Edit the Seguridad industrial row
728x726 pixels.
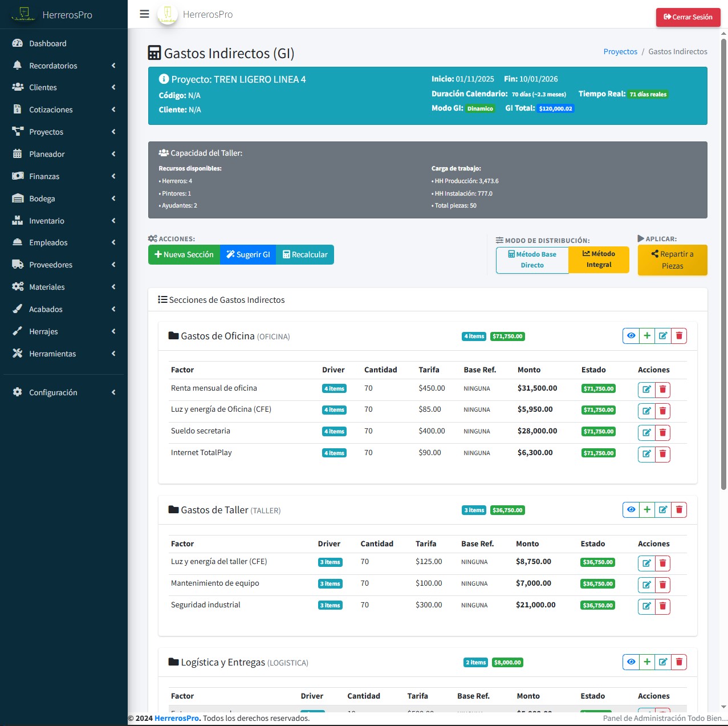point(646,606)
